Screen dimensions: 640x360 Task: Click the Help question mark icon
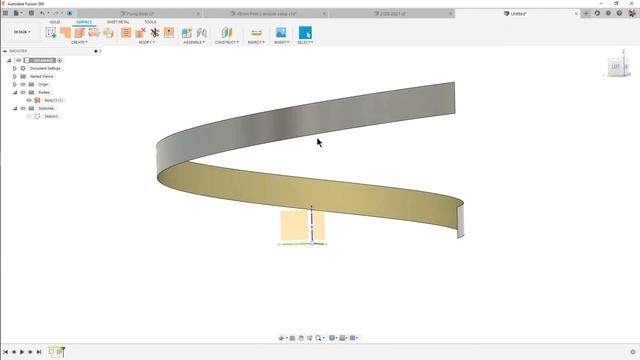click(x=619, y=13)
